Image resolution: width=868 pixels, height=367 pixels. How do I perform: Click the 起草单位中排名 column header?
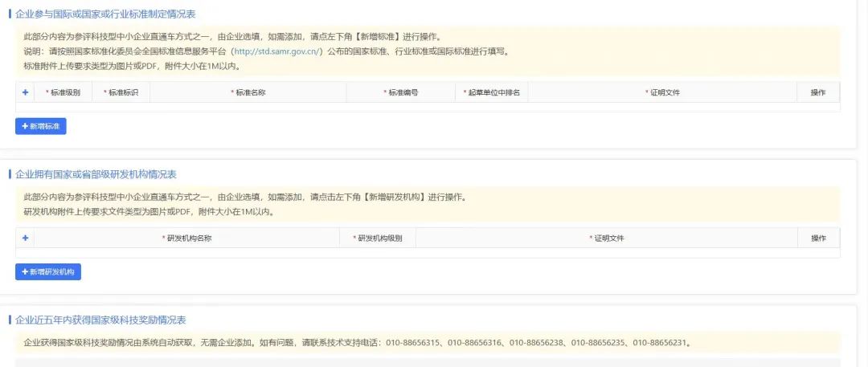pyautogui.click(x=493, y=92)
